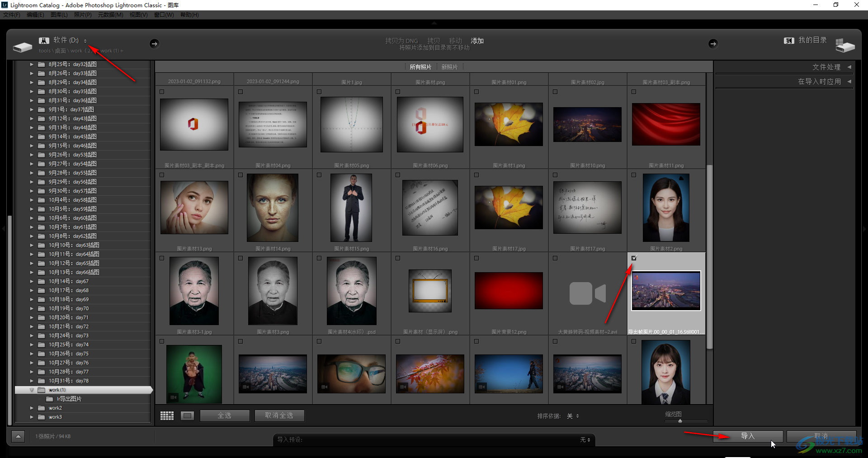Collapse the work (1) folder
This screenshot has height=458, width=868.
click(32, 390)
